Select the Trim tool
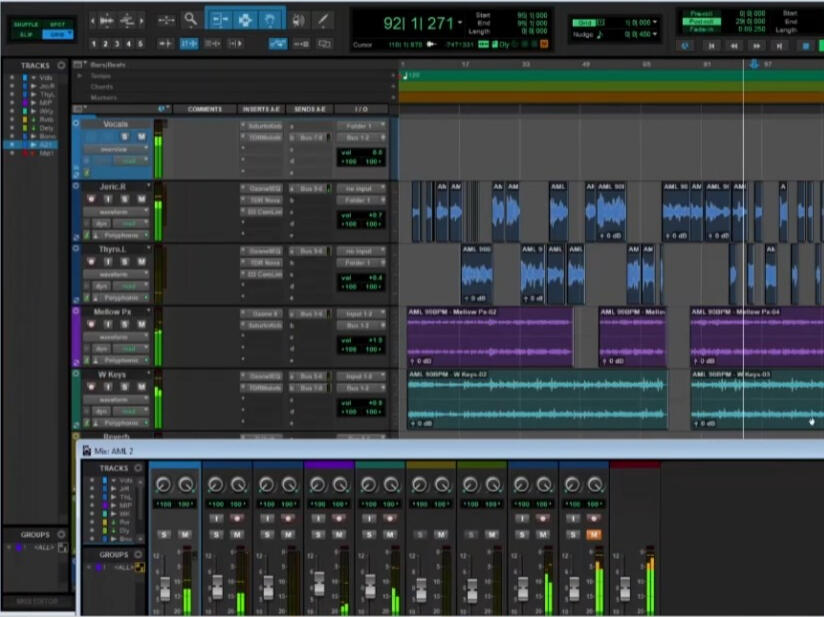 220,20
